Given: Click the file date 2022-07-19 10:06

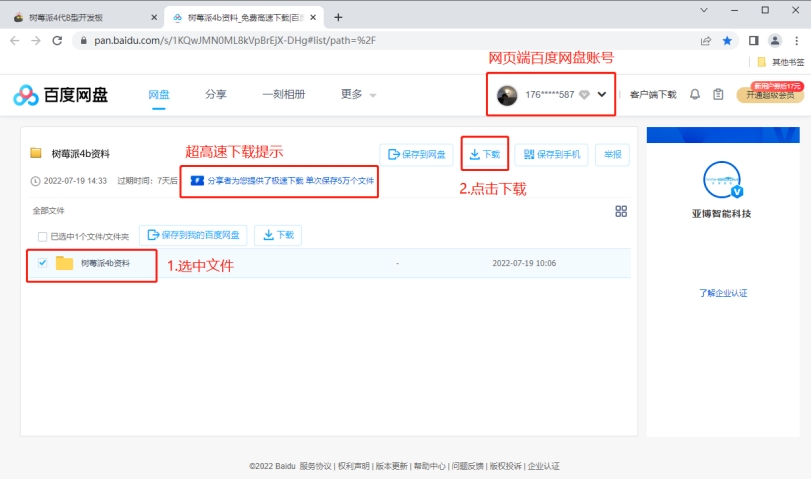Looking at the screenshot, I should coord(524,263).
